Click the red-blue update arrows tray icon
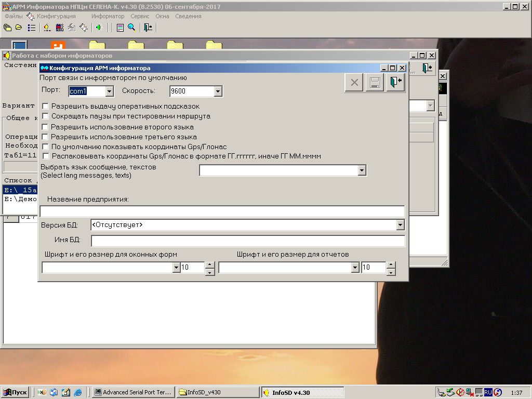532x399 pixels. [x=498, y=393]
